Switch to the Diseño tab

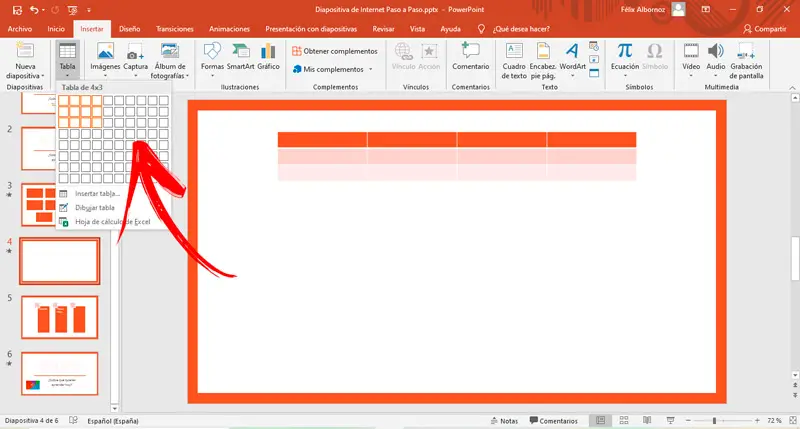coord(130,29)
